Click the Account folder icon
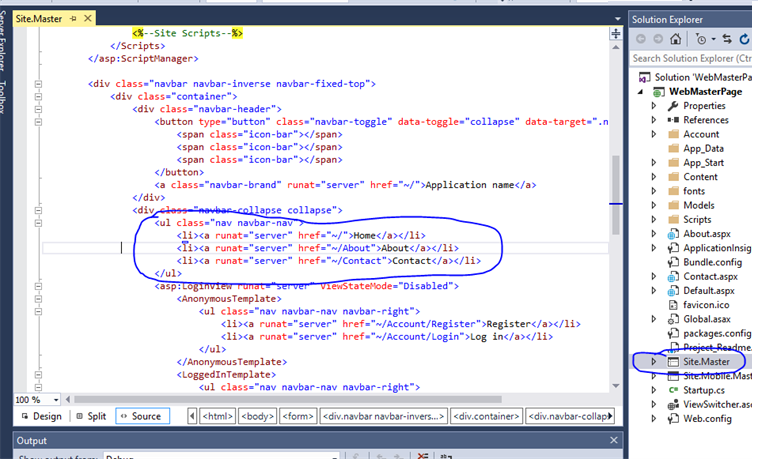Viewport: 758px width, 459px height. point(673,134)
